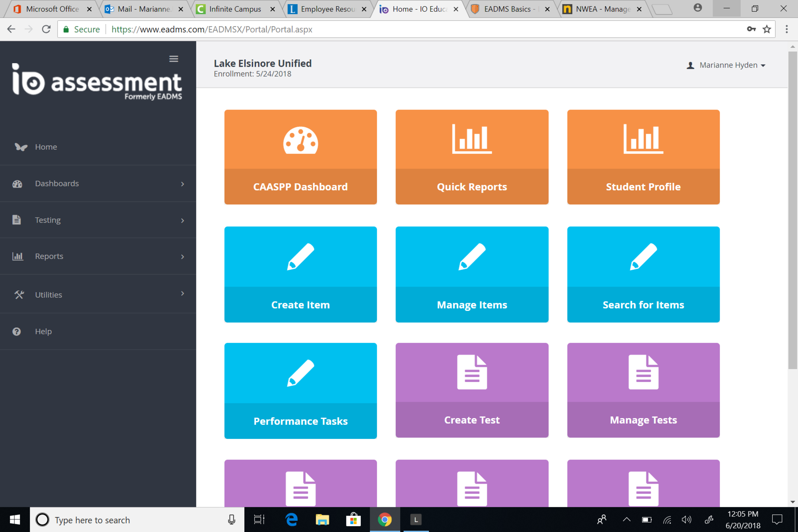Click the Create Item pencil tile

pyautogui.click(x=300, y=274)
